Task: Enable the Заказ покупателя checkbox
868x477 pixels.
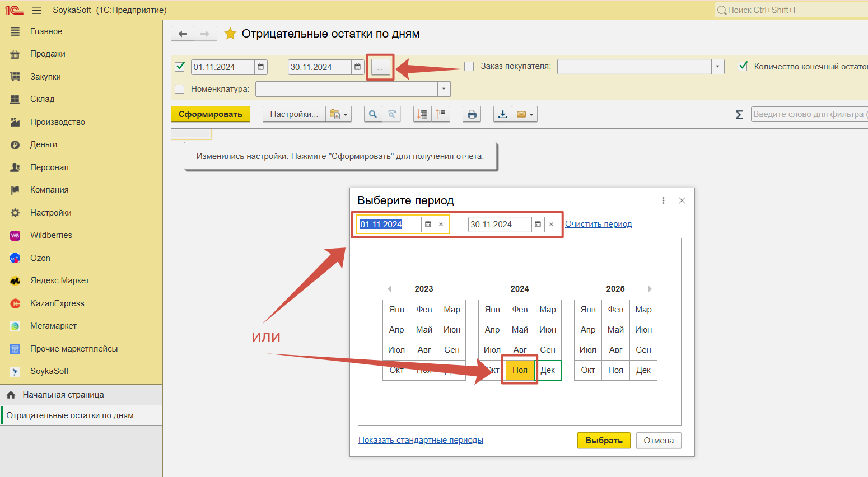Action: 469,67
